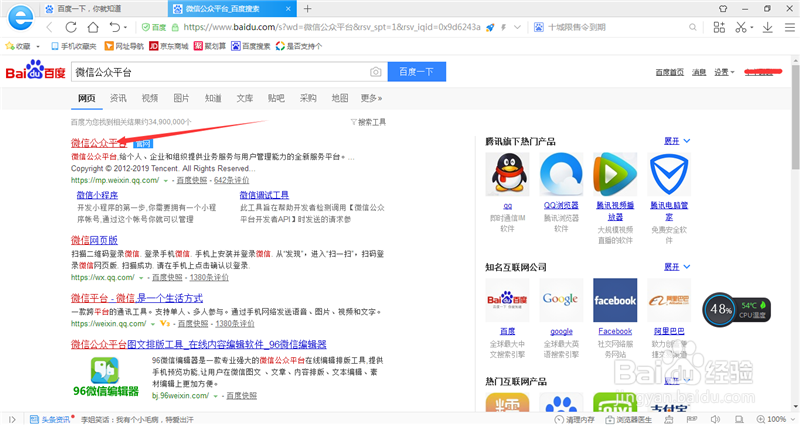Expand the 知名互联网公司 展开 link
Viewport: 800px width, 425px height.
click(677, 267)
